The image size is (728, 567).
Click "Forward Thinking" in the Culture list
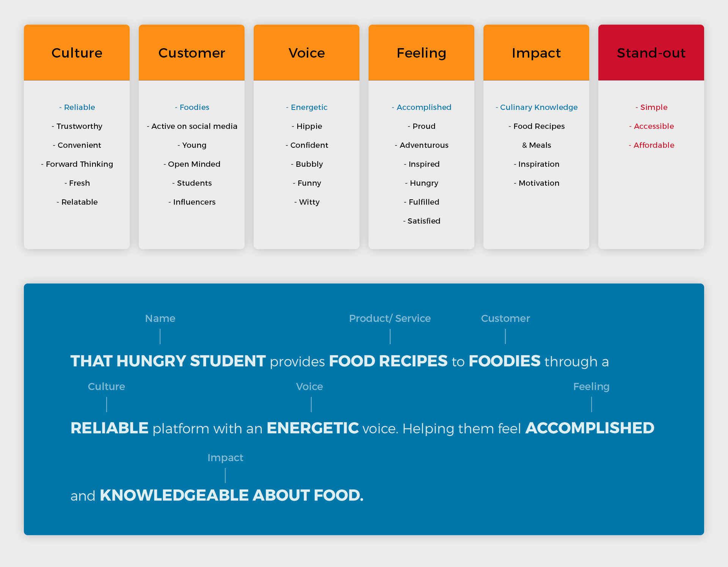point(77,164)
